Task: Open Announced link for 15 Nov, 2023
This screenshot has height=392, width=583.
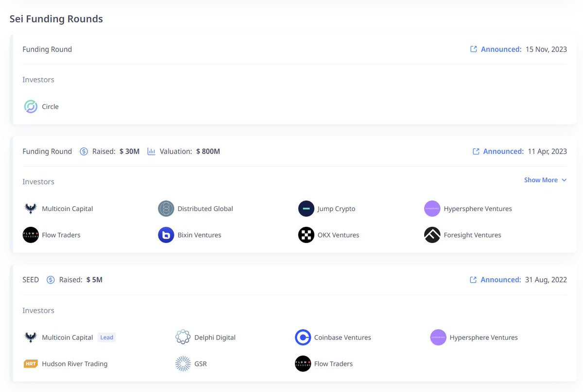Action: click(501, 49)
